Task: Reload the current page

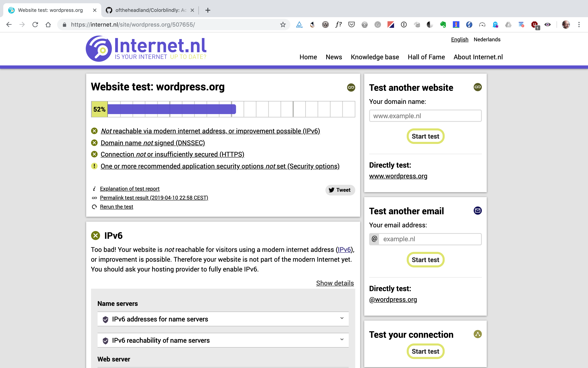Action: [x=35, y=25]
